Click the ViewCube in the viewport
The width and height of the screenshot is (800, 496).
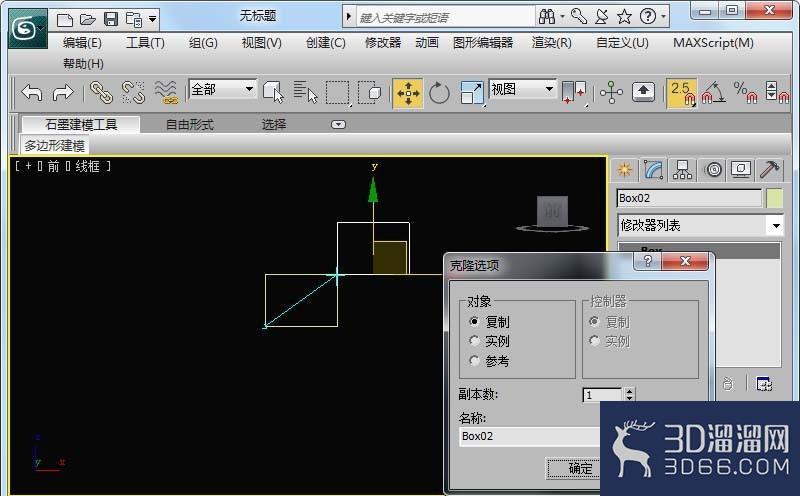click(553, 212)
